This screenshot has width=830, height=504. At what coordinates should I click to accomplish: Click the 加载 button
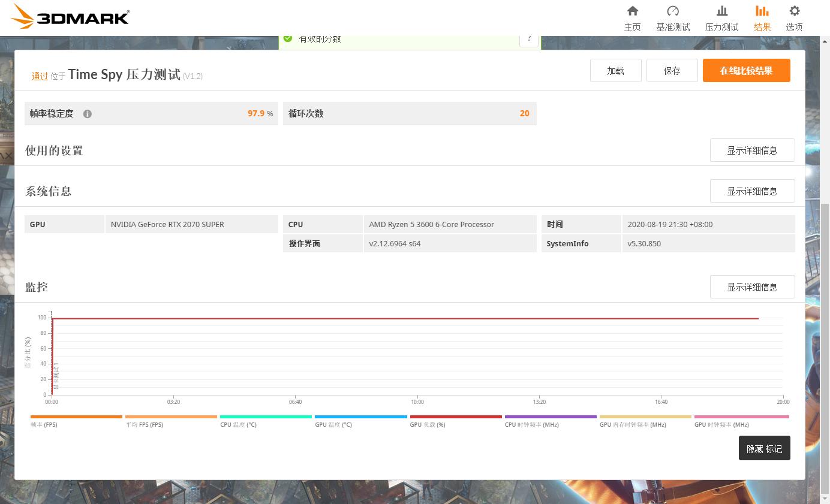(615, 70)
